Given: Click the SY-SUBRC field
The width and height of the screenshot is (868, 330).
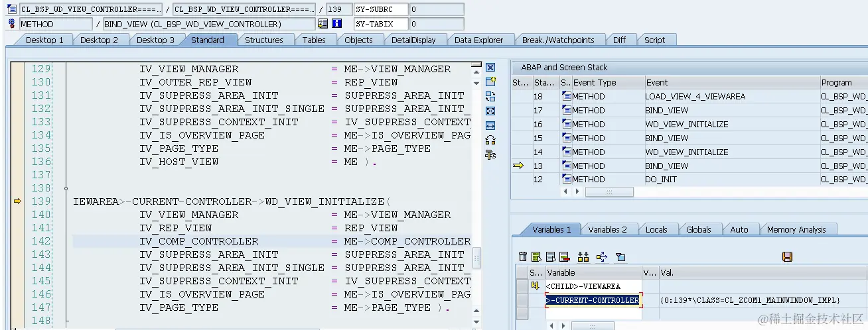Looking at the screenshot, I should 380,9.
